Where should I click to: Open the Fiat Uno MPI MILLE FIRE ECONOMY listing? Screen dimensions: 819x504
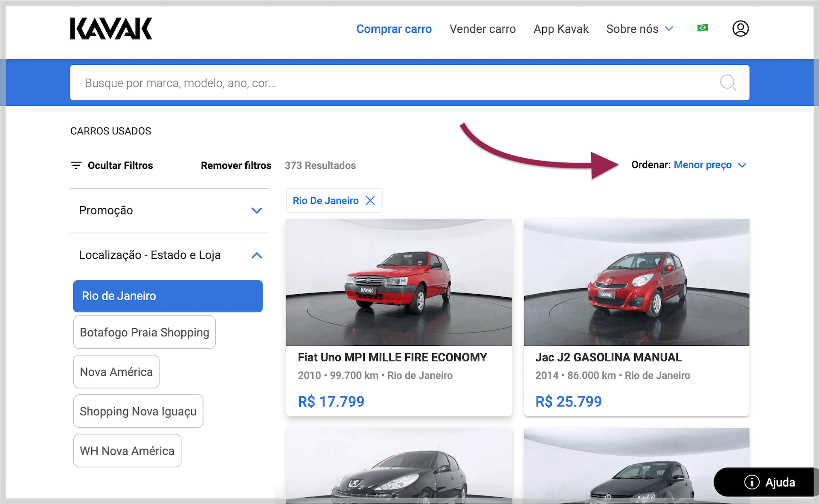tap(392, 357)
